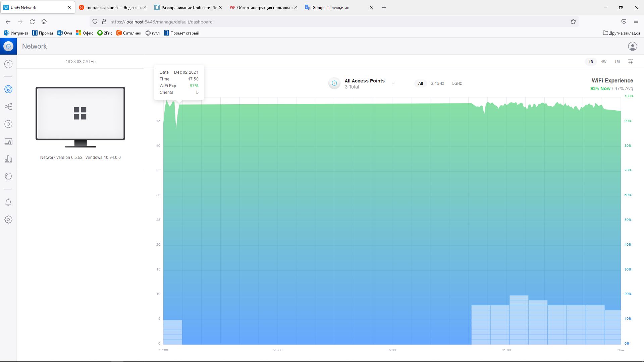This screenshot has width=644, height=362.
Task: Click the Network Version 6.5.53 text
Action: click(80, 158)
